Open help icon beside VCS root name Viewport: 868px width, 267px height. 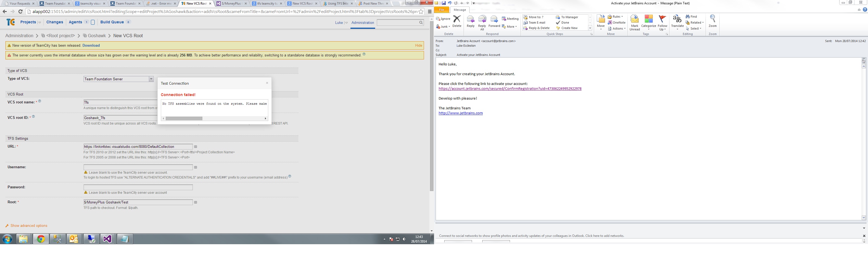tap(39, 101)
